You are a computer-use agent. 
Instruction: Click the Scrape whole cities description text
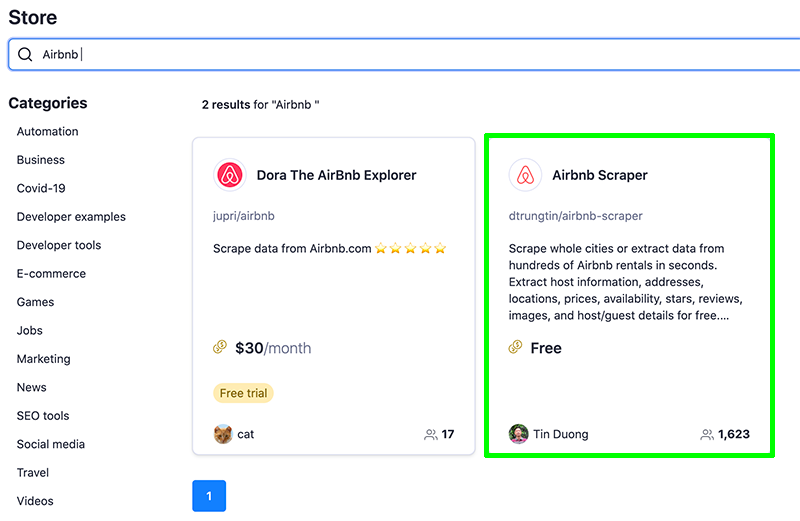coord(626,282)
